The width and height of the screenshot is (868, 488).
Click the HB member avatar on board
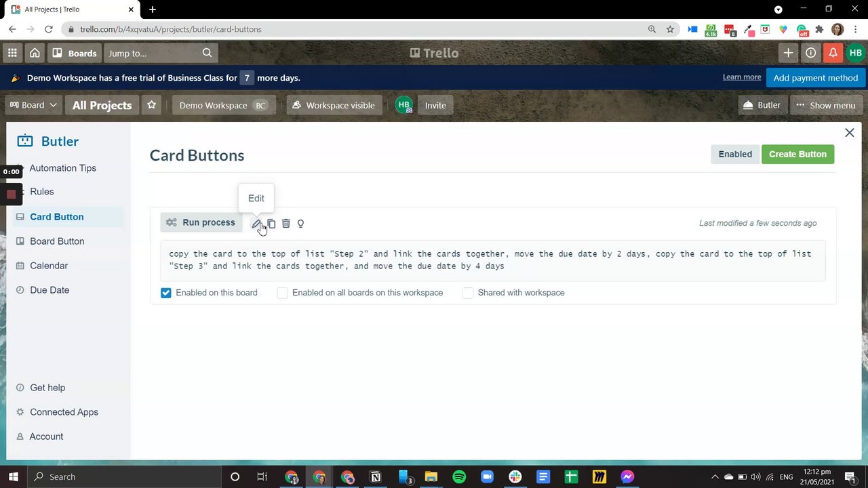click(x=404, y=105)
